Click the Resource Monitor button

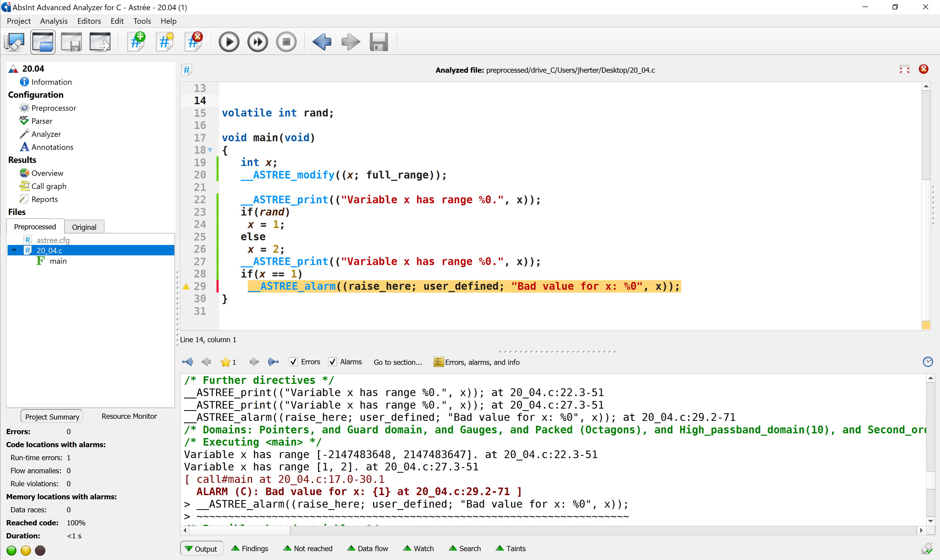pos(129,416)
